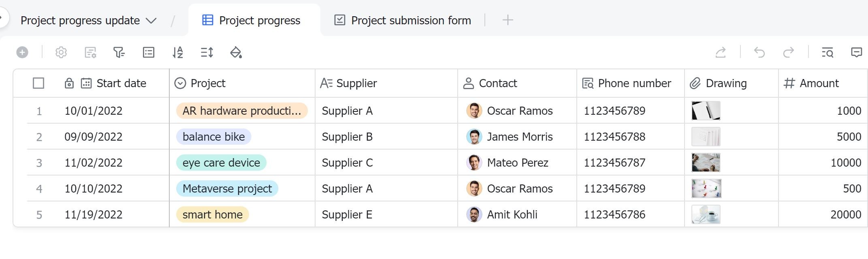Adjust row height with toolbar icon

(207, 52)
